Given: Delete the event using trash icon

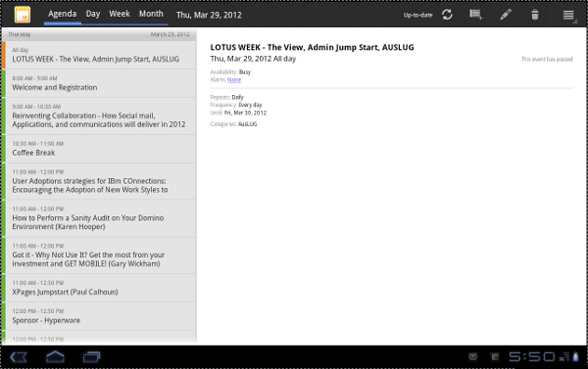Looking at the screenshot, I should (x=535, y=15).
